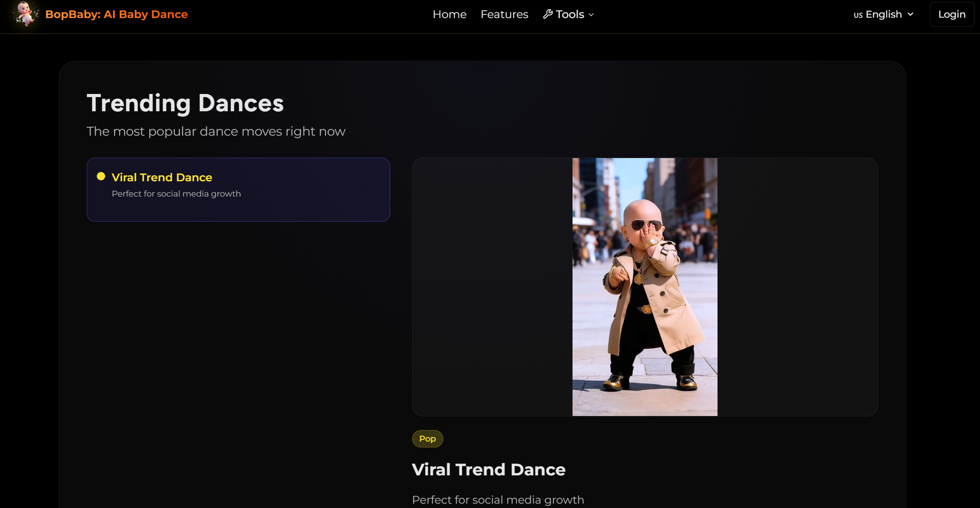Click the Trending Dances heading
This screenshot has height=508, width=980.
click(x=185, y=103)
